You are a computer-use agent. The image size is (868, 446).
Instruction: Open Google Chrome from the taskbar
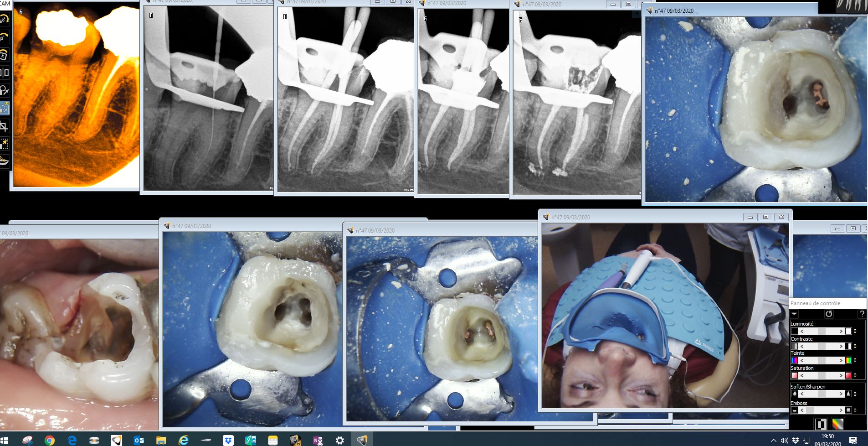[50, 440]
